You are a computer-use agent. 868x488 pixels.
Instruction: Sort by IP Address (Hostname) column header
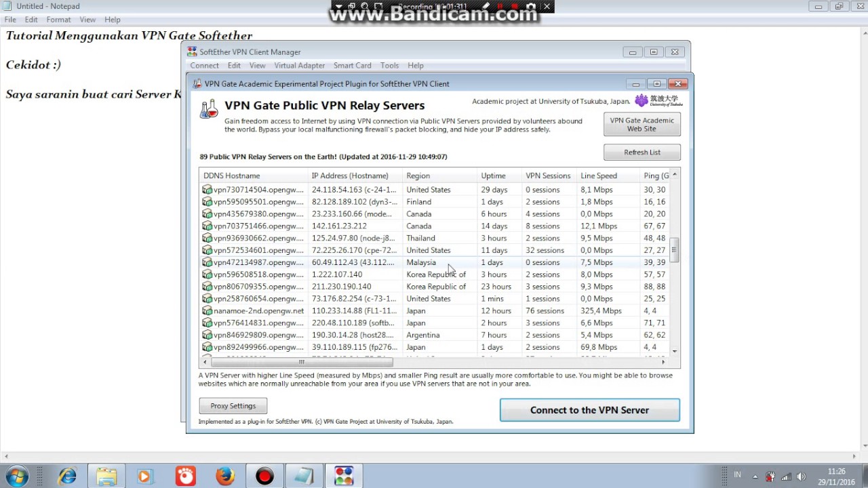355,176
